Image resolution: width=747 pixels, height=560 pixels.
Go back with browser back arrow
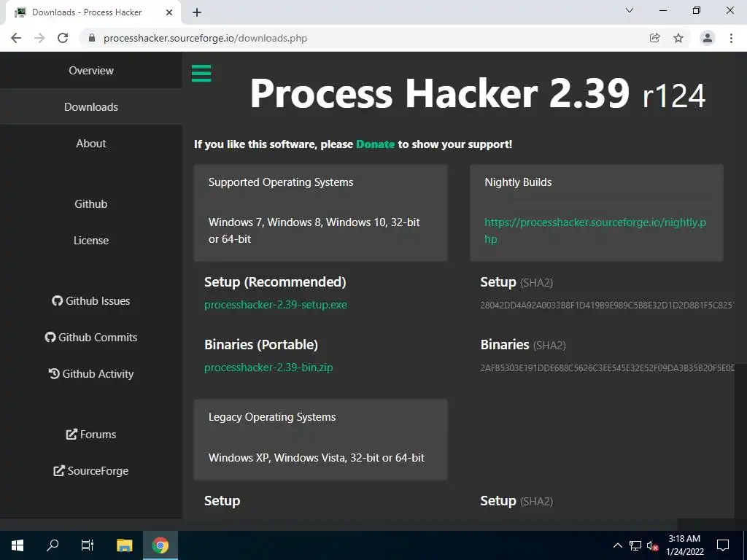point(16,38)
